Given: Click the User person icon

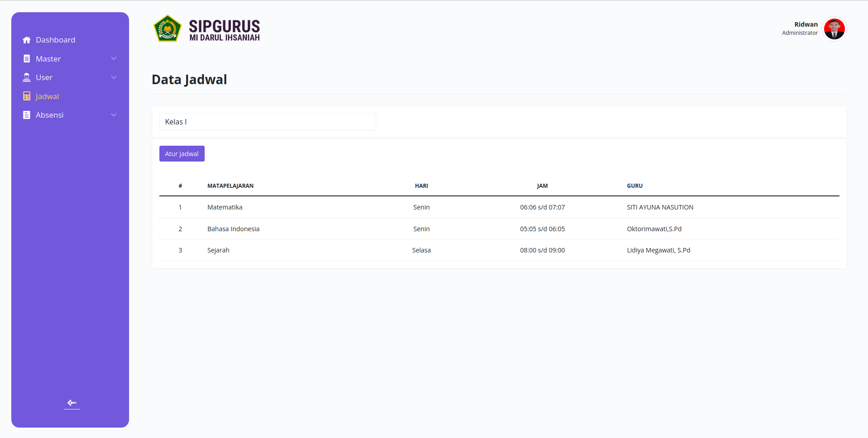Looking at the screenshot, I should pos(27,77).
